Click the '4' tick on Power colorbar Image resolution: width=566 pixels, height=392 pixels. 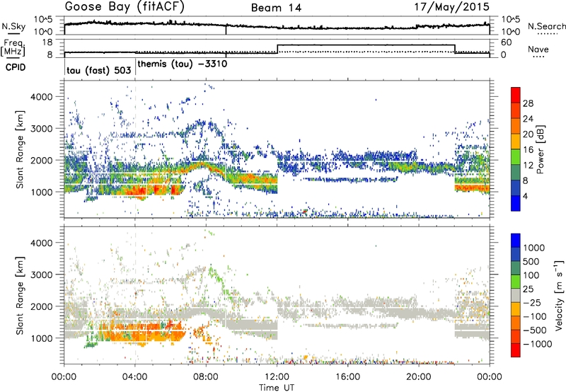[525, 197]
